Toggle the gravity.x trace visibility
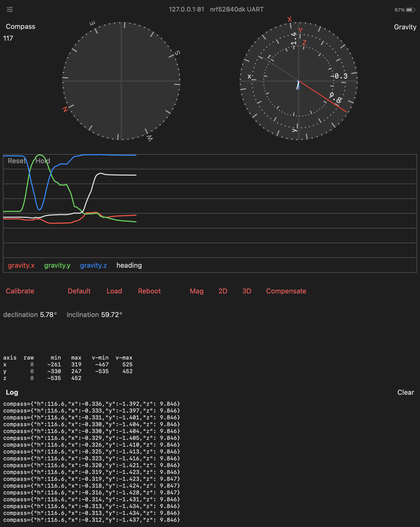 pyautogui.click(x=21, y=266)
